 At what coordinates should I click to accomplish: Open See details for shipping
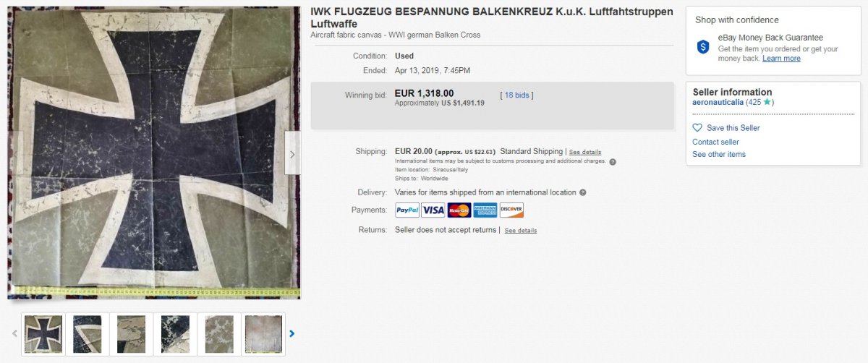[x=585, y=153]
